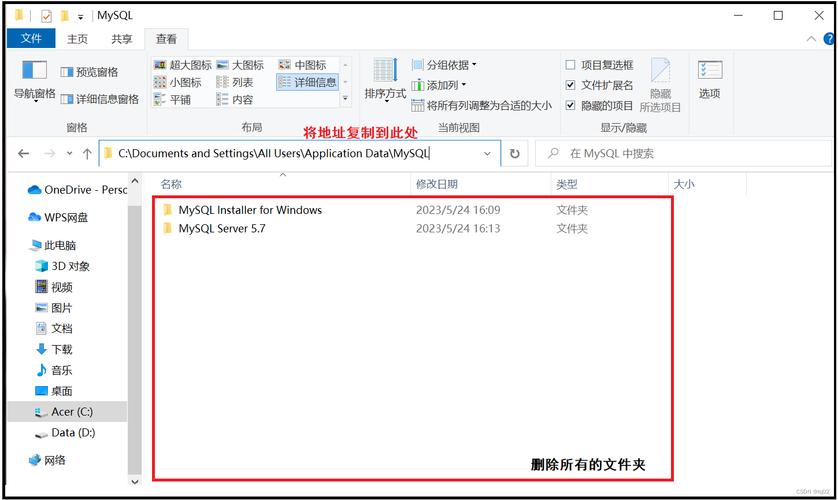Go up one folder level arrow
Image resolution: width=838 pixels, height=500 pixels.
[x=87, y=154]
